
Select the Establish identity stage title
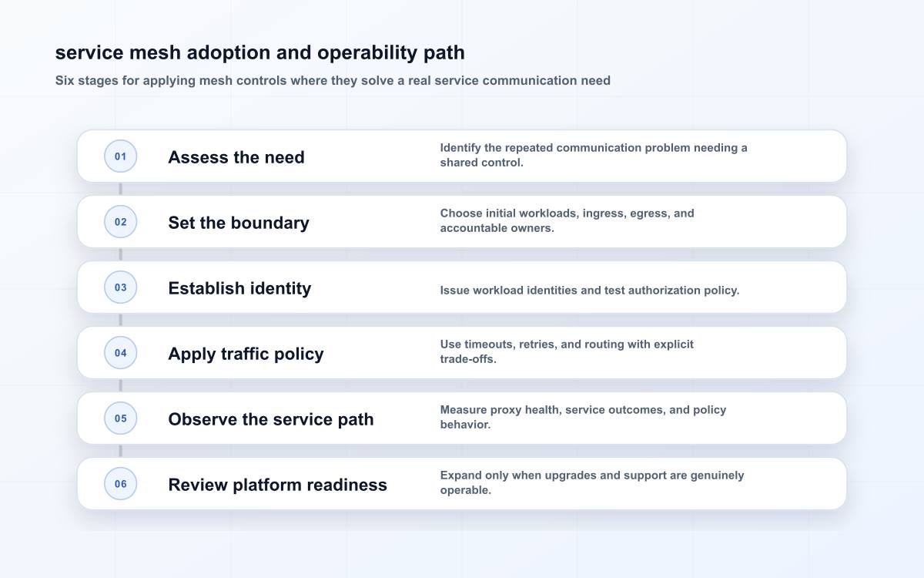(x=239, y=288)
